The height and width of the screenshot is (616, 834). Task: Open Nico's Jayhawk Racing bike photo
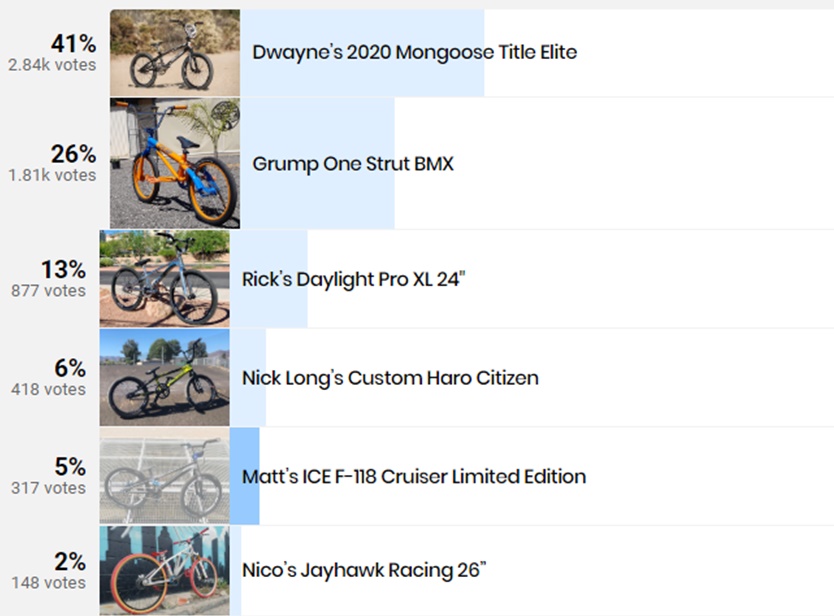point(164,571)
